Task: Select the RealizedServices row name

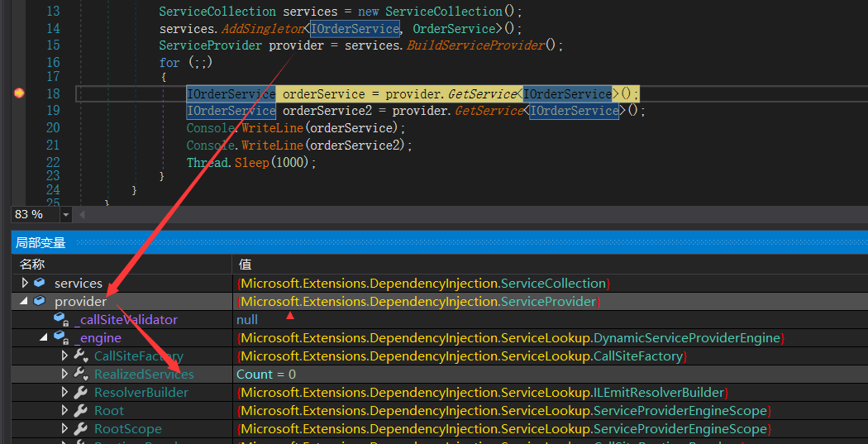Action: click(x=144, y=375)
